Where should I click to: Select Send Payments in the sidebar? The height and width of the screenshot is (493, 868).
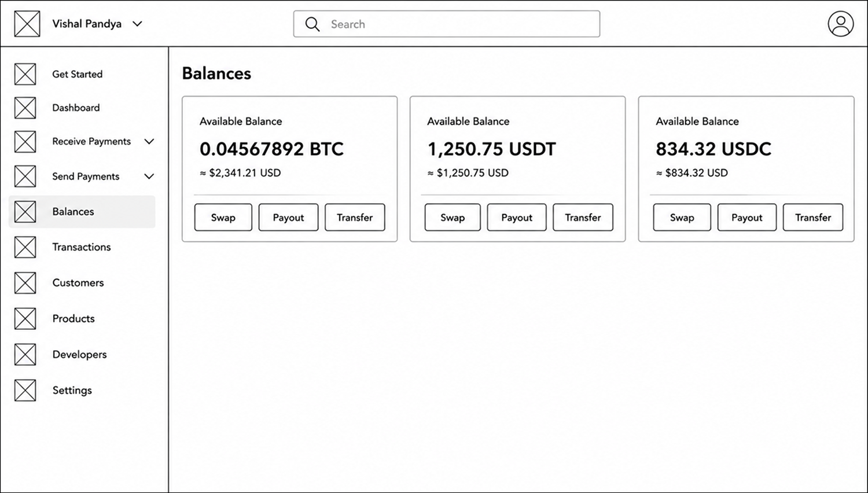click(x=86, y=176)
